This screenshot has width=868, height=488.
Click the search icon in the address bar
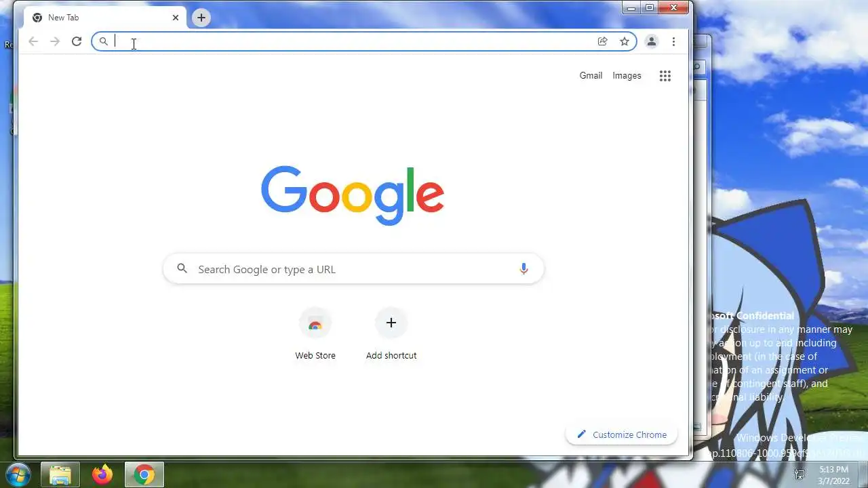point(104,41)
